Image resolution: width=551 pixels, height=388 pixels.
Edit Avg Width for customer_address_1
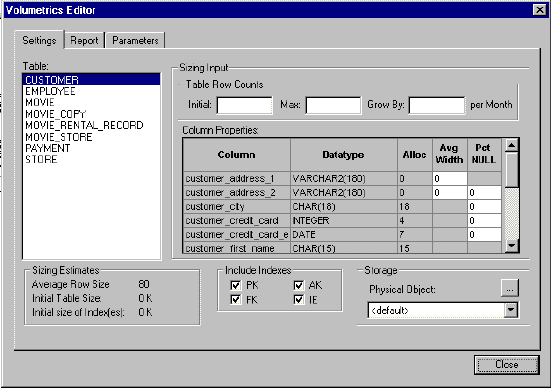449,179
